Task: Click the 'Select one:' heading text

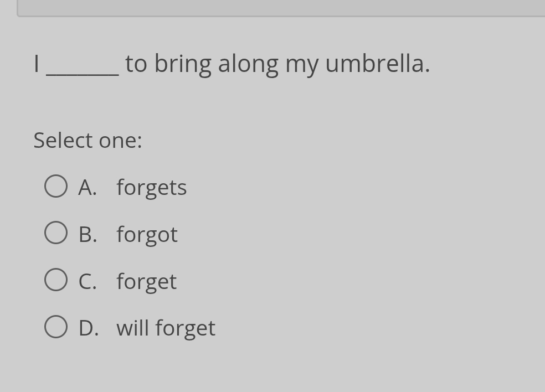Action: [x=88, y=140]
